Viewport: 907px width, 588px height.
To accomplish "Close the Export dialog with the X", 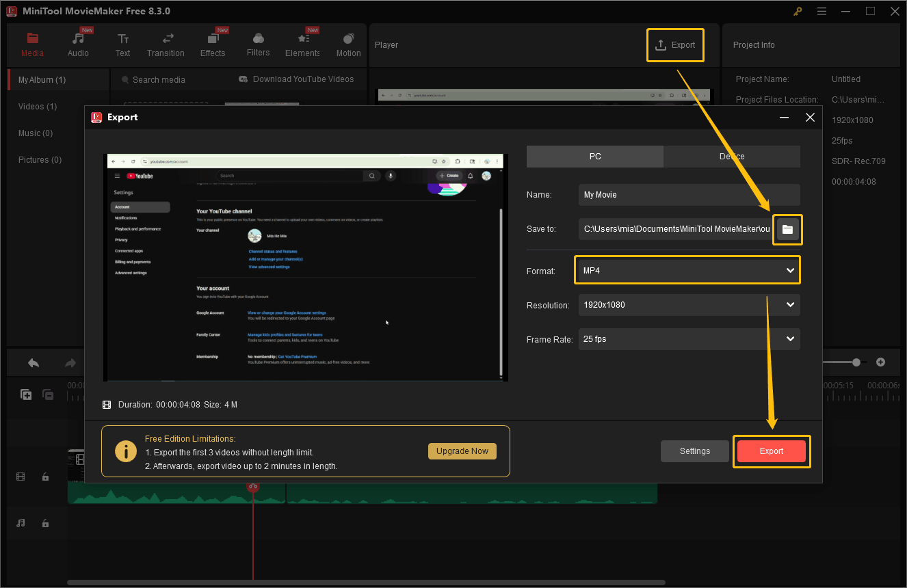I will (810, 117).
